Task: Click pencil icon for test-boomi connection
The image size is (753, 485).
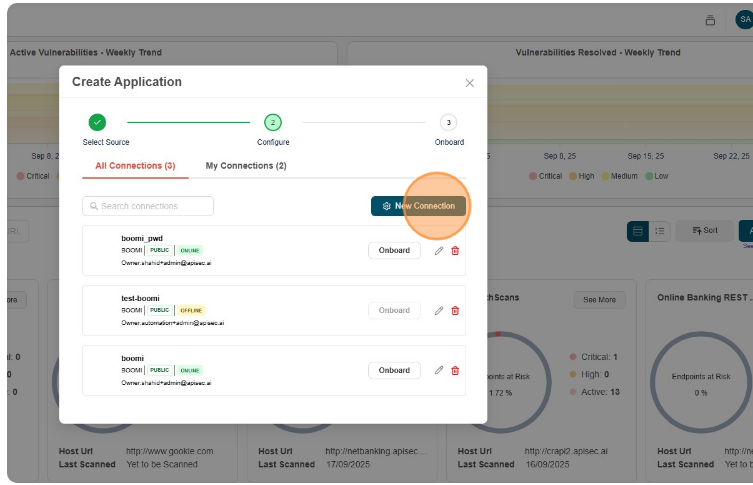Action: pos(438,310)
